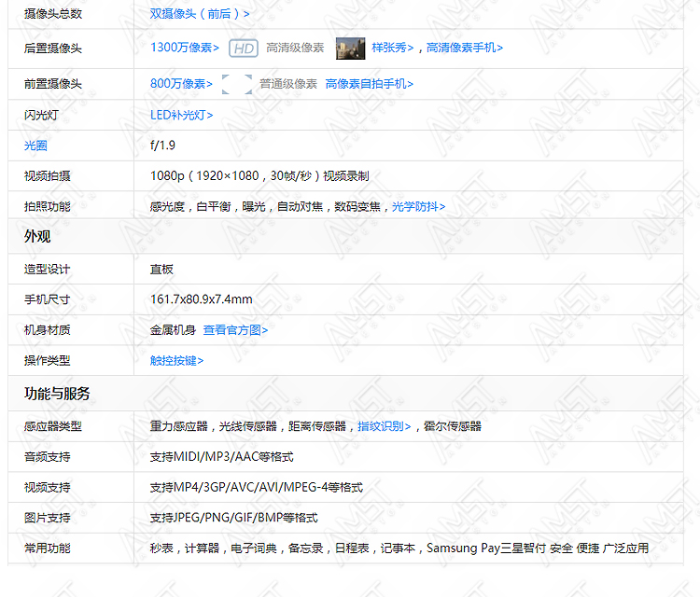700x597 pixels.
Task: Click the 手机尺寸 row label
Action: 48,299
